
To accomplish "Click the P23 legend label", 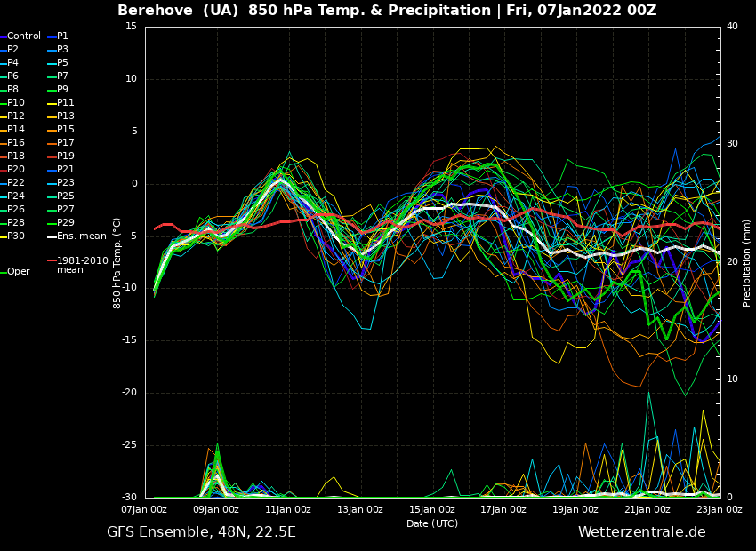I will coord(66,183).
